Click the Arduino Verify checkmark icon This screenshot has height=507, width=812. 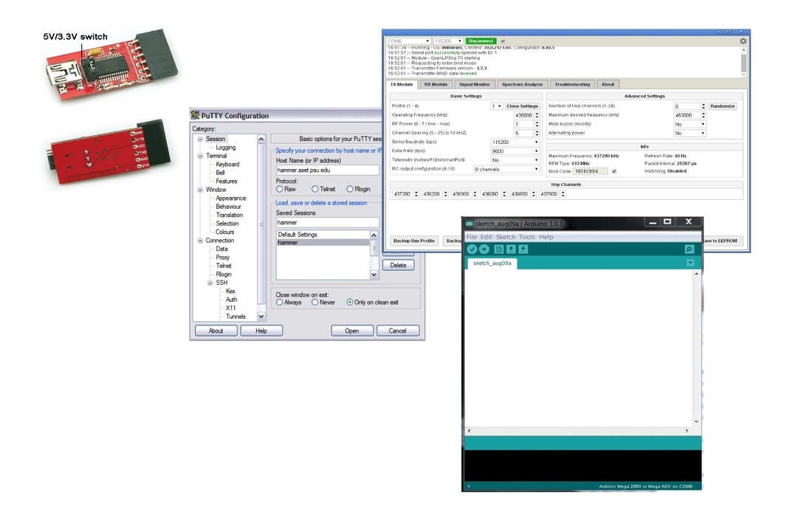[472, 249]
